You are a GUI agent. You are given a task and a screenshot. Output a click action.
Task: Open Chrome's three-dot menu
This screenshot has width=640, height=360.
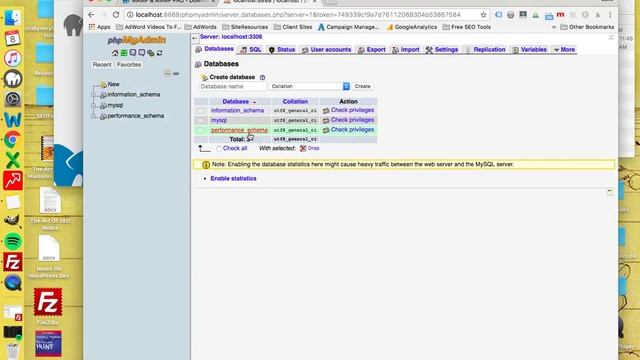[610, 15]
